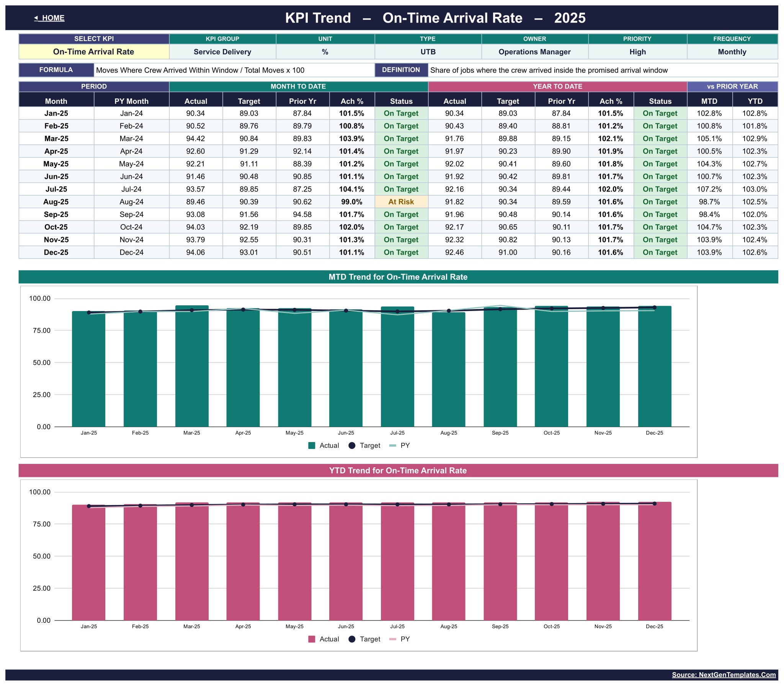Select the YTD Ach % 102.1% in Mar-25 row

point(611,139)
